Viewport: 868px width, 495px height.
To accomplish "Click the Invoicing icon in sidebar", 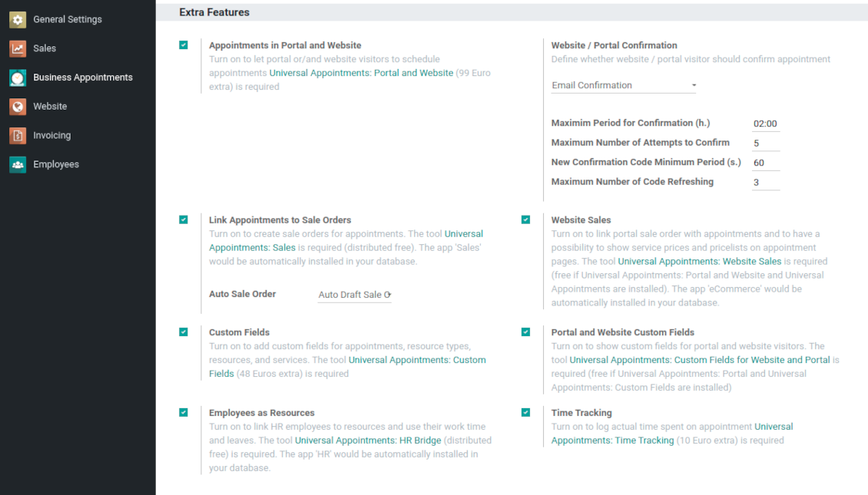I will pos(18,136).
